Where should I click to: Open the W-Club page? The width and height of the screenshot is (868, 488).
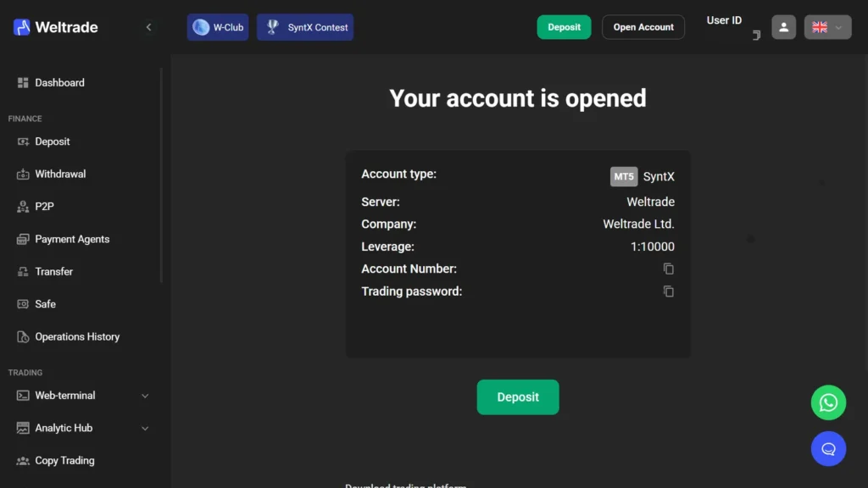[x=218, y=27]
